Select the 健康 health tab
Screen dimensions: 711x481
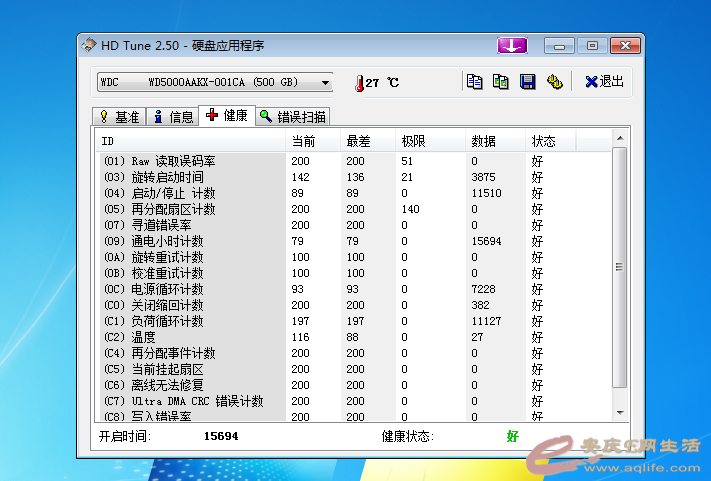click(227, 116)
